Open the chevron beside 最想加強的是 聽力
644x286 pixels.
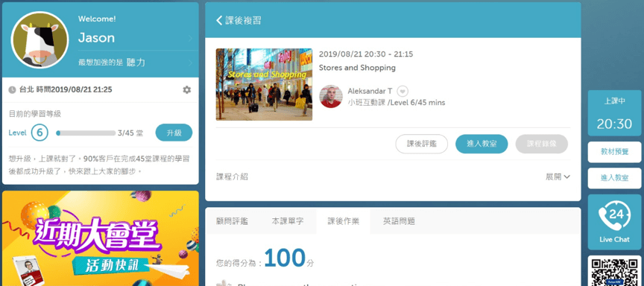pyautogui.click(x=190, y=63)
